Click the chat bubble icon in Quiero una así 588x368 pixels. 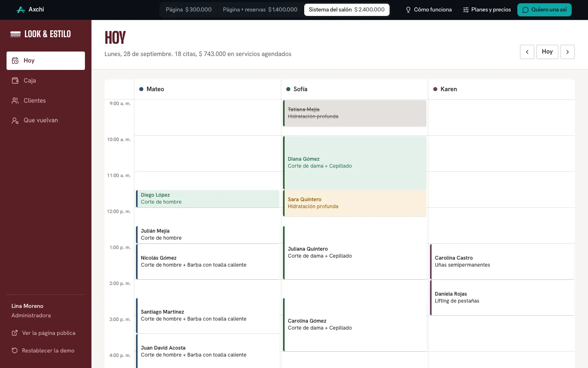pyautogui.click(x=526, y=10)
